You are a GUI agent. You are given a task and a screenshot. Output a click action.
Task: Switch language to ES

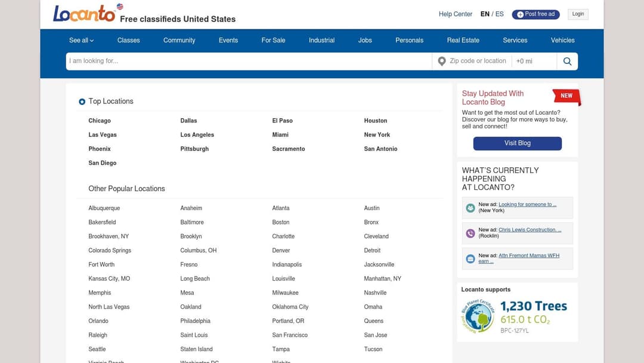(500, 14)
